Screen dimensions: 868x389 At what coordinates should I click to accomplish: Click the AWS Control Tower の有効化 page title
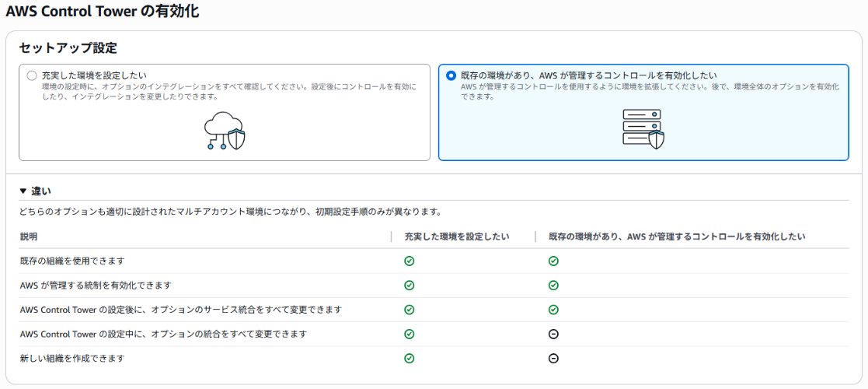coord(103,12)
